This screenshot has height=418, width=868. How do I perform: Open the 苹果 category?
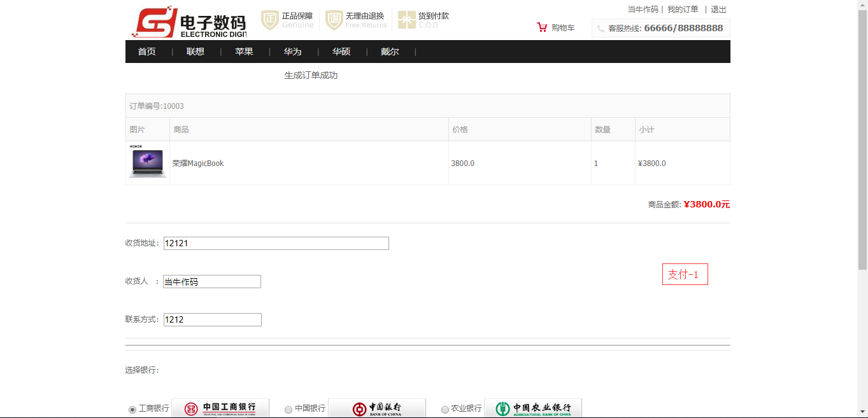tap(244, 52)
